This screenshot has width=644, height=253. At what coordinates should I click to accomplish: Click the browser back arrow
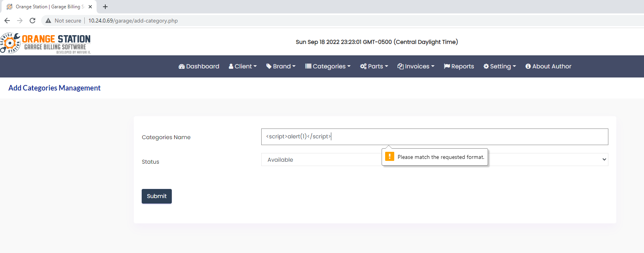7,21
